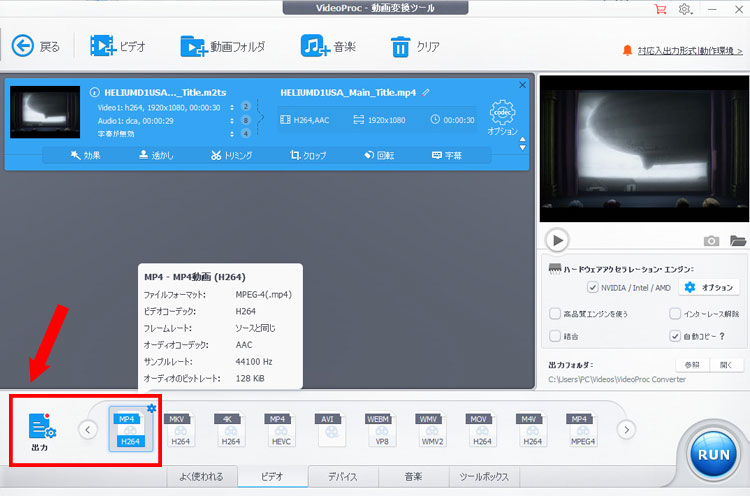The width and height of the screenshot is (750, 496).
Task: Clear the list with クリア trash icon
Action: [x=415, y=46]
